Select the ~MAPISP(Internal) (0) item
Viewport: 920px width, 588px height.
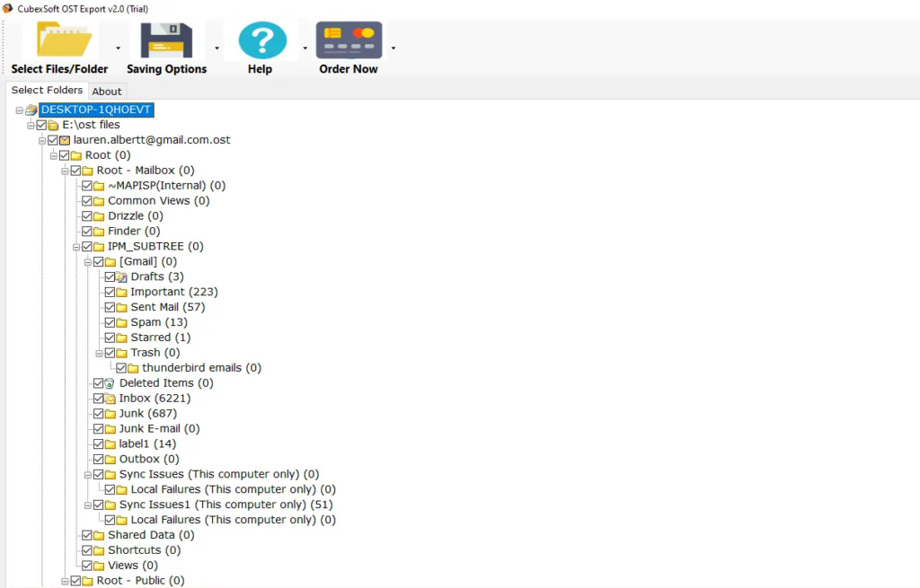click(166, 186)
